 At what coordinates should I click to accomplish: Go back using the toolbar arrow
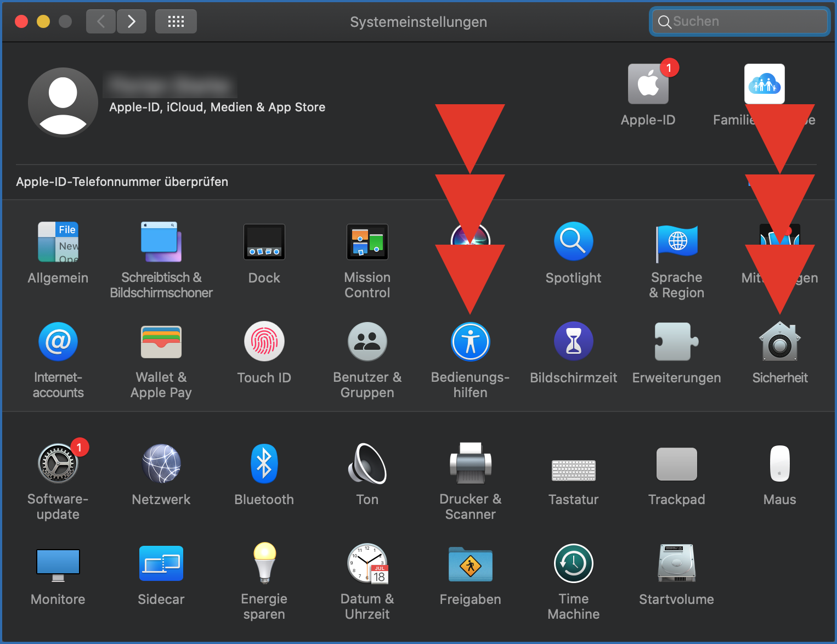101,22
